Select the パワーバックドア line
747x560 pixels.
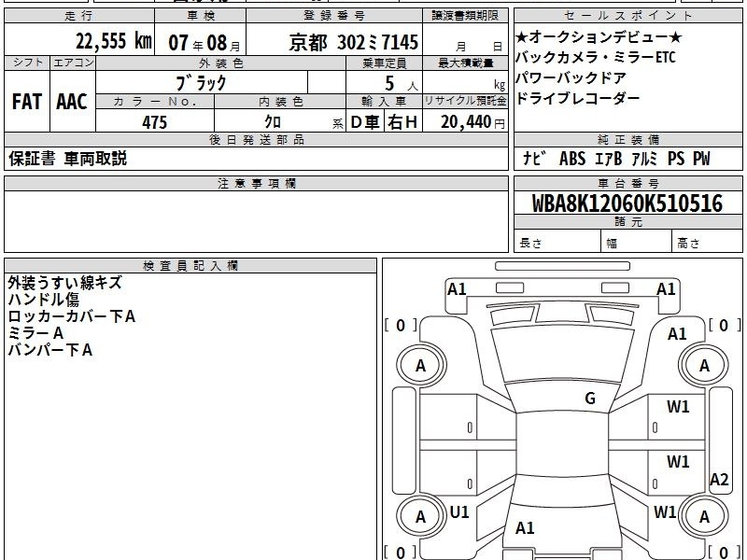[571, 77]
